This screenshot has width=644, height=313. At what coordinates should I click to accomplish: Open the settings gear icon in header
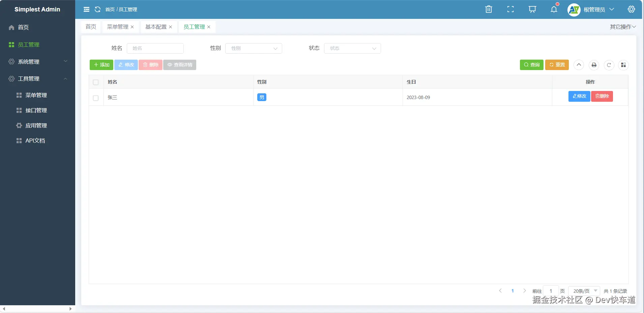coord(632,9)
